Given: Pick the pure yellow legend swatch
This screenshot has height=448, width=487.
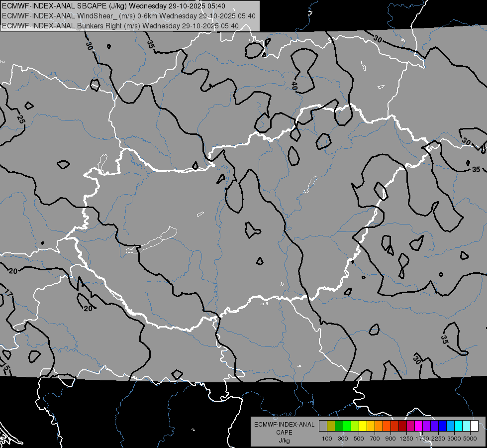Looking at the screenshot, I should (363, 426).
